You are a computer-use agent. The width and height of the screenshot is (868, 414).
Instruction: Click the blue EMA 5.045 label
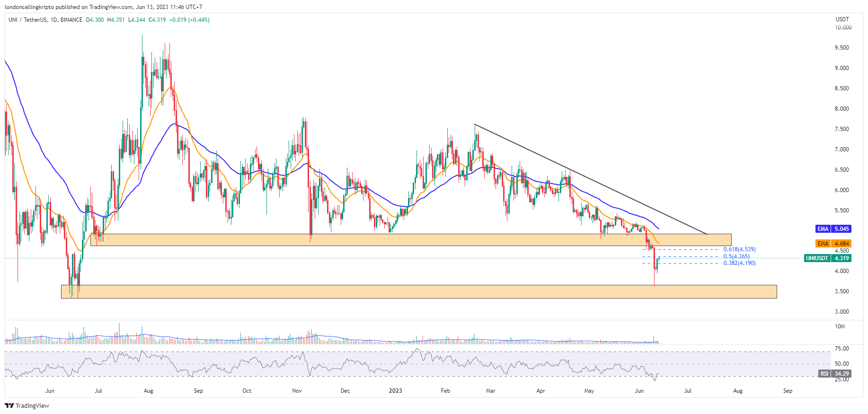pyautogui.click(x=833, y=229)
